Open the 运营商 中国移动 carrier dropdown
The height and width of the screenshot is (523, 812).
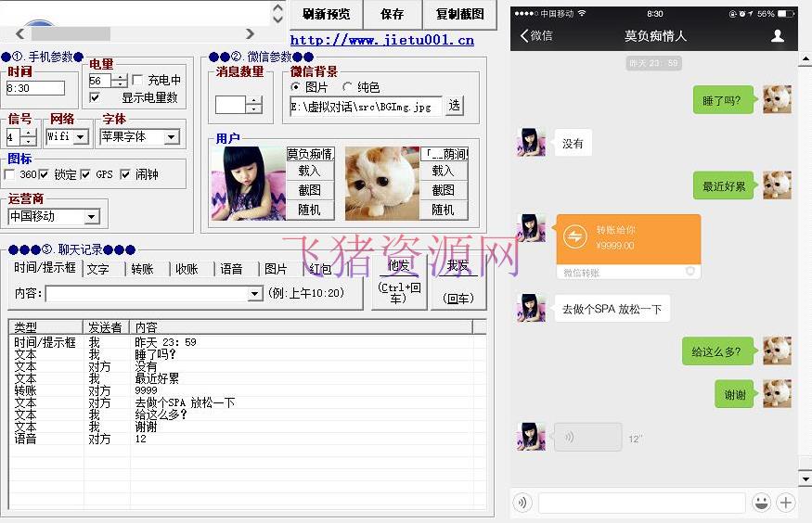[x=92, y=216]
